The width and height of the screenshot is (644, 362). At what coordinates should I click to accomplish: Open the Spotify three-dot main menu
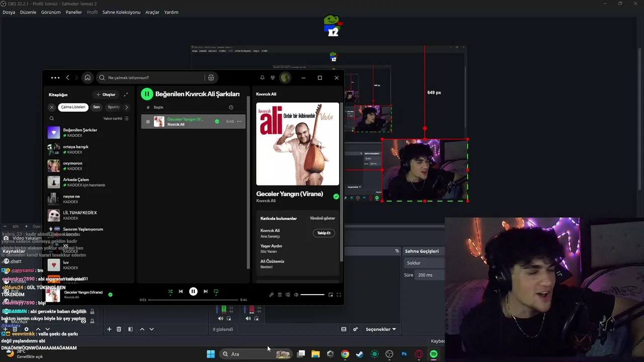[55, 77]
